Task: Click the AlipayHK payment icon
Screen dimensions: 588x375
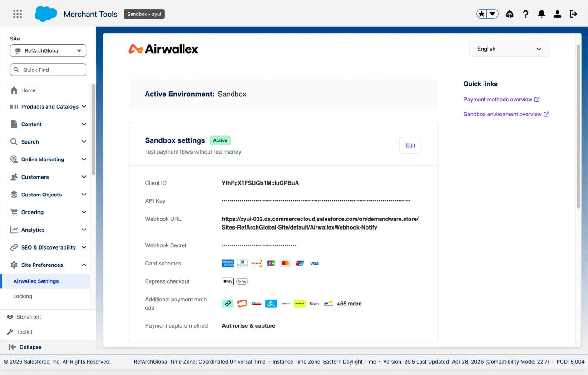Action: coord(285,304)
